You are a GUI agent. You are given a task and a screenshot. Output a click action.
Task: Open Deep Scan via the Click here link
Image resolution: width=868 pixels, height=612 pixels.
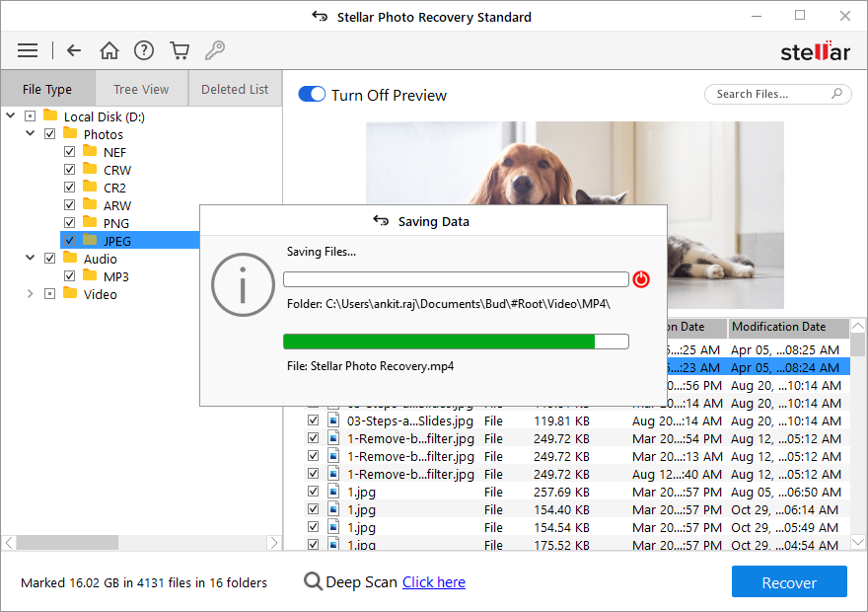pyautogui.click(x=433, y=581)
